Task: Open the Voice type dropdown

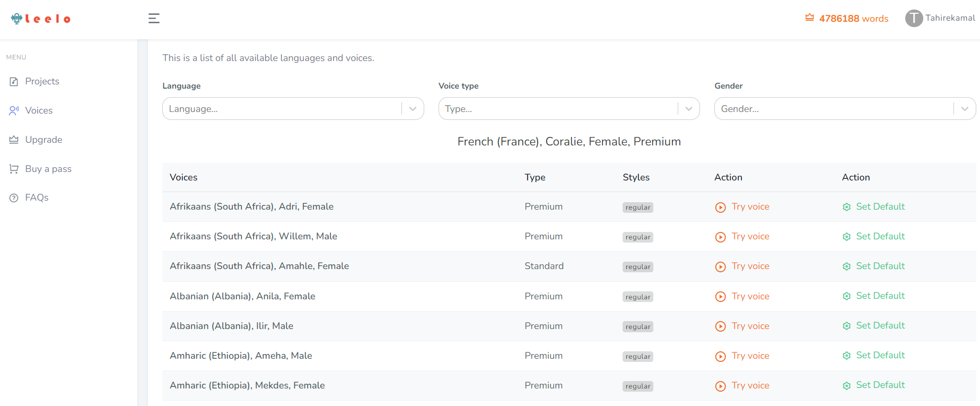Action: 569,109
